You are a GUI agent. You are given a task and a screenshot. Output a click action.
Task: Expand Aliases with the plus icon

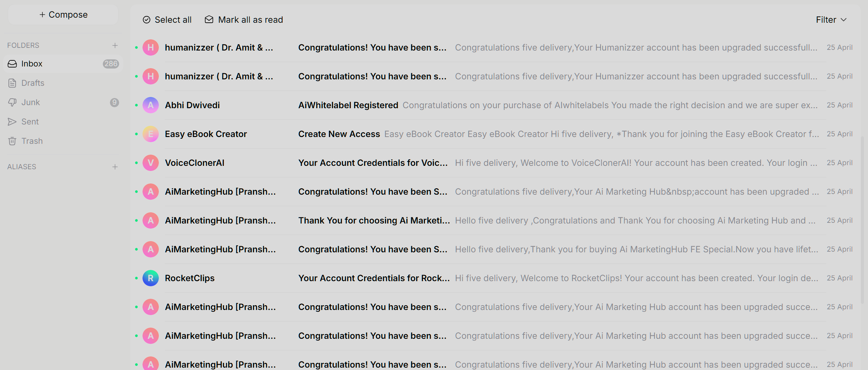tap(115, 167)
